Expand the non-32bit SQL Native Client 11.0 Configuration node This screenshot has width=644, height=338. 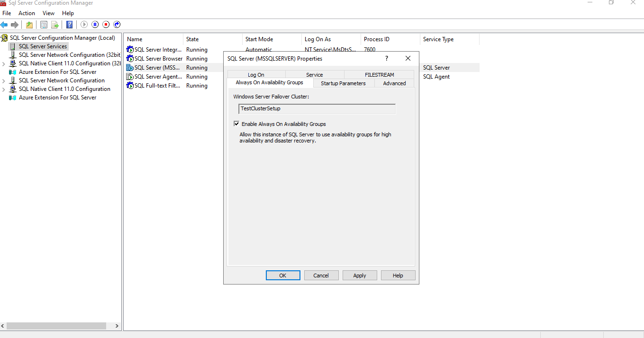(x=4, y=89)
